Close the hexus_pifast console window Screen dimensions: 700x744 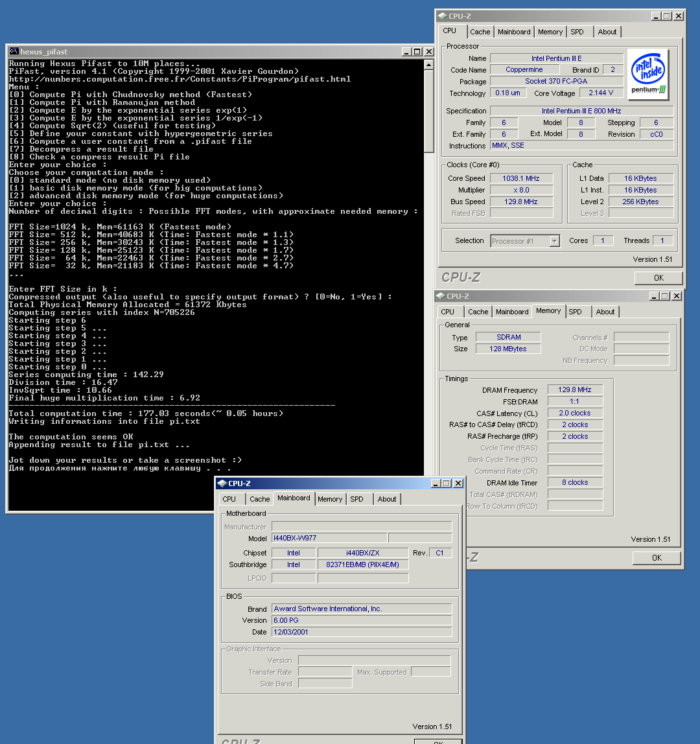click(x=428, y=51)
